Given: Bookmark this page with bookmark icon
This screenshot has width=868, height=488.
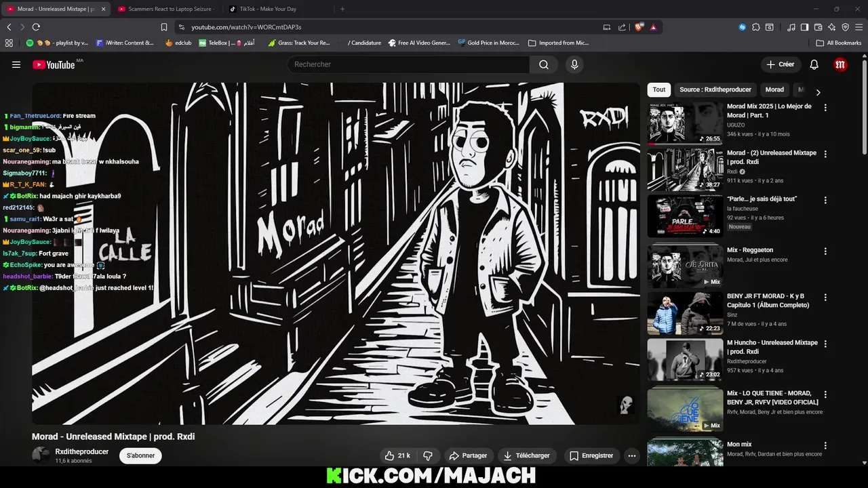Looking at the screenshot, I should 163,27.
